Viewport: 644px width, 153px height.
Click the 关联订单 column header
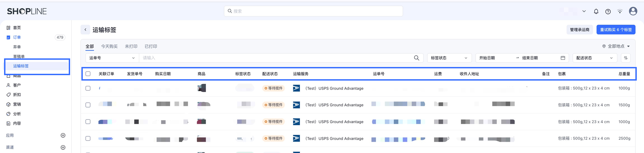click(106, 74)
